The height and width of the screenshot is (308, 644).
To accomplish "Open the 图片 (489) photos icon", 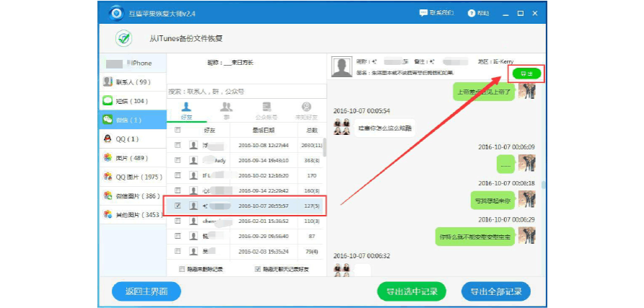I will [107, 158].
